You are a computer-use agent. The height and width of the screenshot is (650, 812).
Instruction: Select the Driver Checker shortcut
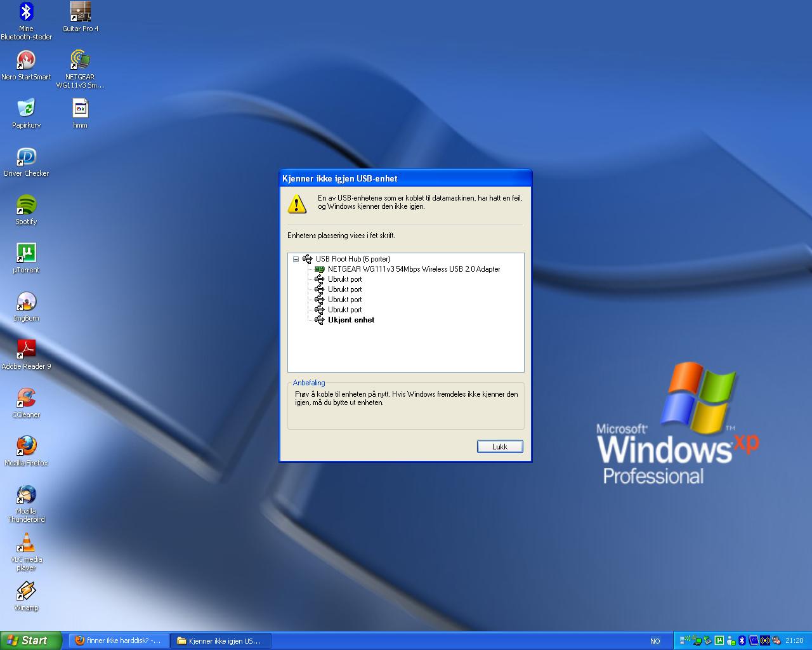[x=26, y=162]
